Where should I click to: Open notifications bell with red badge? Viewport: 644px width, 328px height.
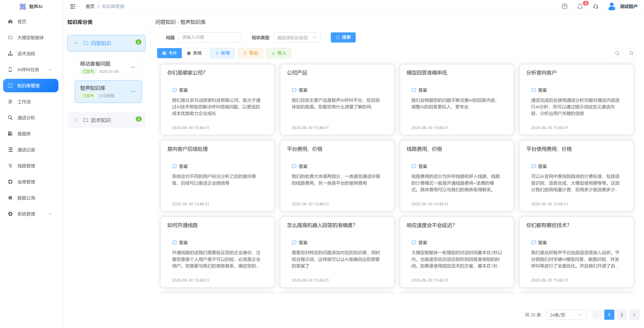pos(580,7)
